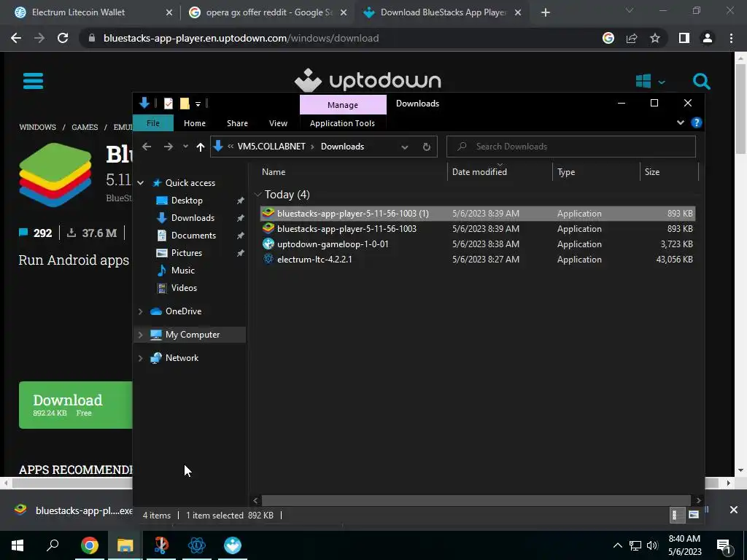Open Chrome profile avatar
This screenshot has height=560, width=747.
click(x=708, y=38)
